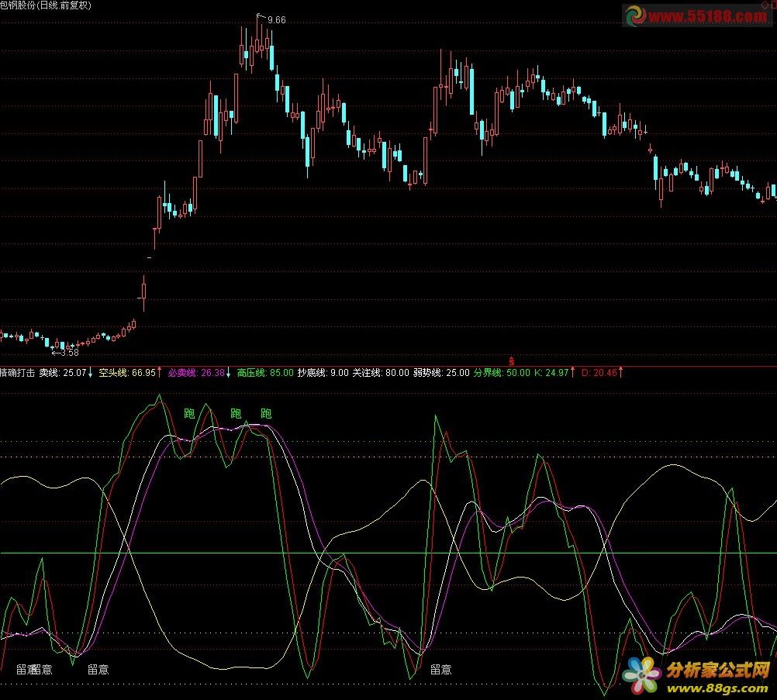The image size is (777, 700).
Task: Click the rightmost green 跑 signal marker
Action: (x=266, y=414)
